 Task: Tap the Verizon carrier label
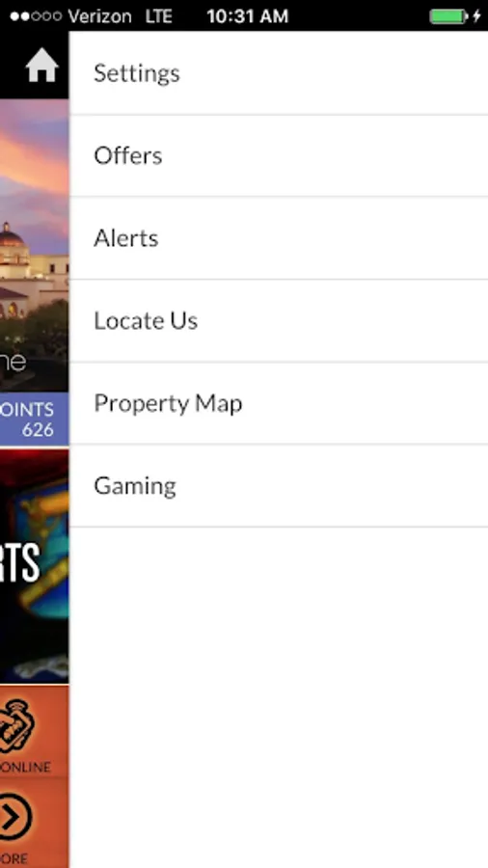pyautogui.click(x=99, y=16)
